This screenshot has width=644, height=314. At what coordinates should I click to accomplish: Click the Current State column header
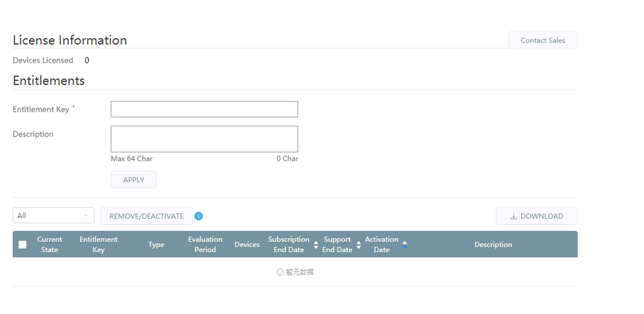click(x=49, y=244)
